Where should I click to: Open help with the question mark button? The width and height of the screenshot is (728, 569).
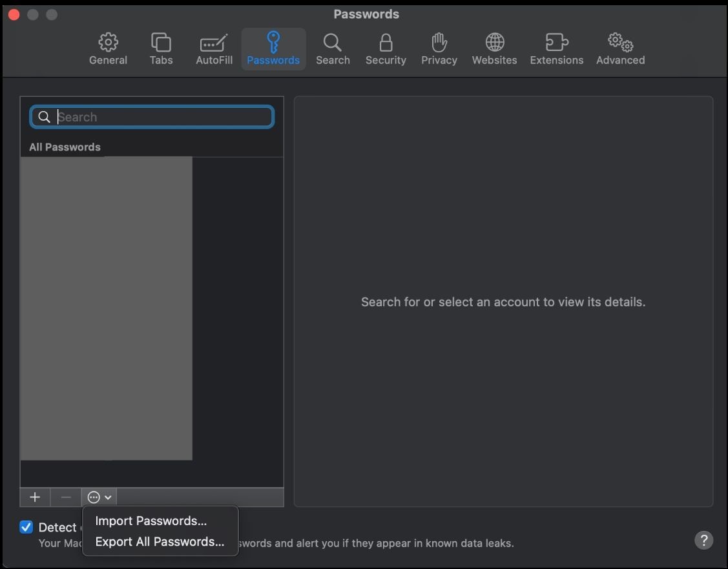(x=704, y=540)
